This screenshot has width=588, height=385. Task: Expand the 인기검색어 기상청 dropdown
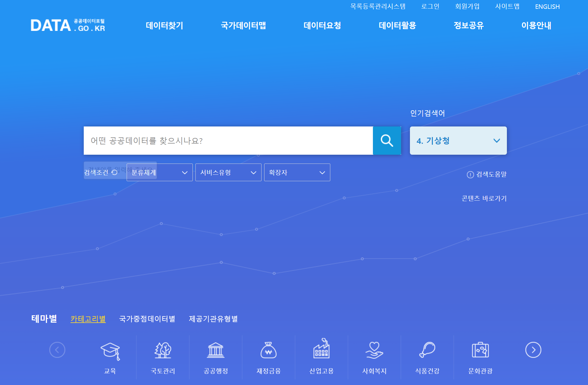(458, 141)
